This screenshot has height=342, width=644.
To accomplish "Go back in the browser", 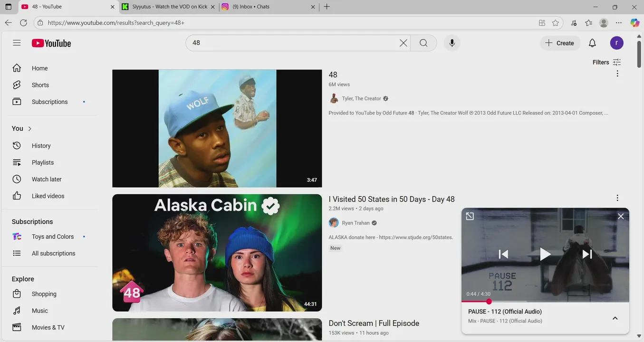I will click(x=8, y=22).
